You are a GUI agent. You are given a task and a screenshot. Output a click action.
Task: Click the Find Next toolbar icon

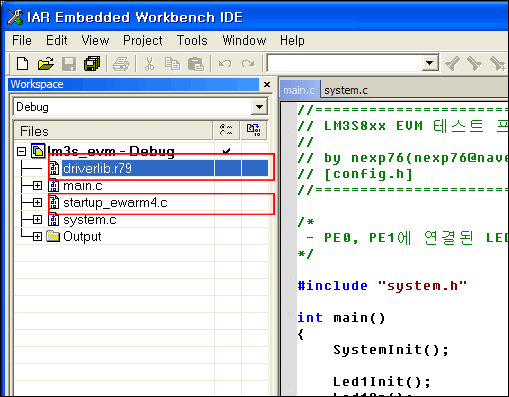pos(475,63)
